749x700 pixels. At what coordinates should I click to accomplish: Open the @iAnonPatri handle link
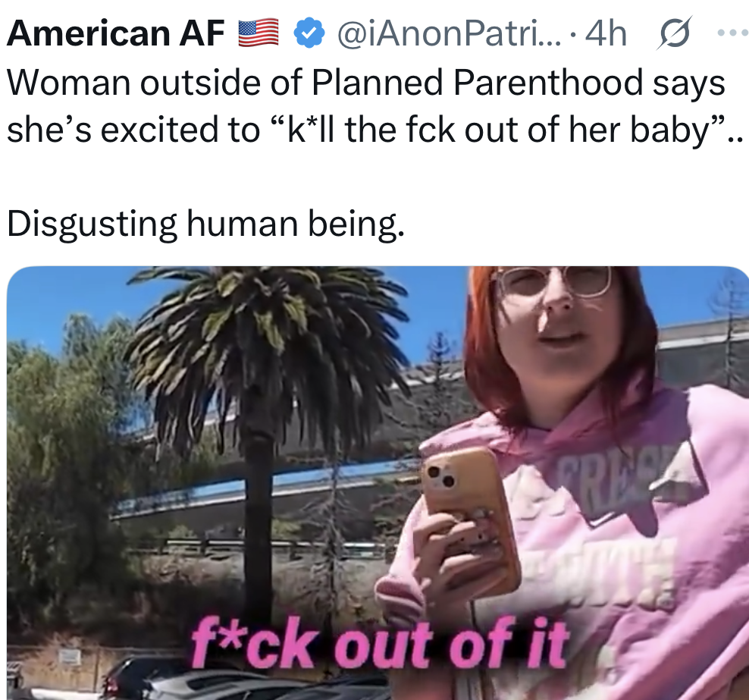(x=443, y=33)
